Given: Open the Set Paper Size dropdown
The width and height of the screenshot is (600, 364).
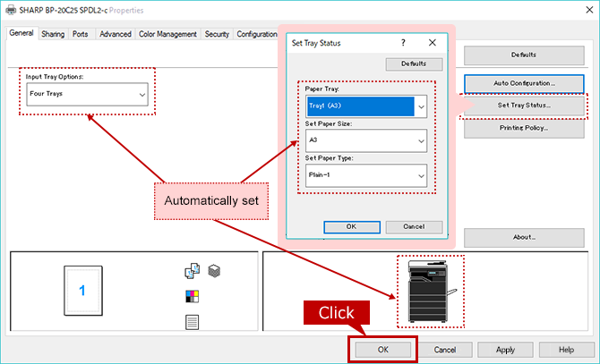Looking at the screenshot, I should coord(366,140).
